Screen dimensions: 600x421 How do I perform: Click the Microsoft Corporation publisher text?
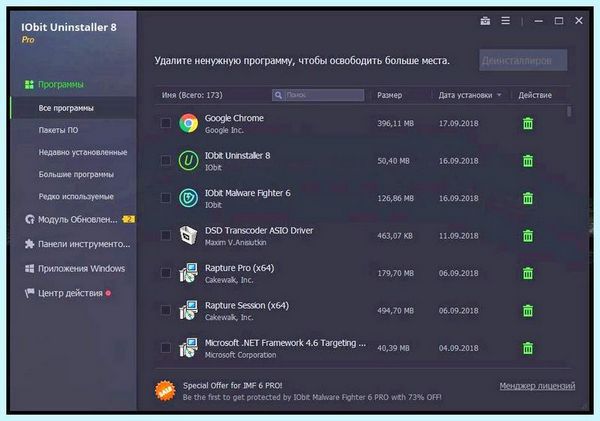point(240,355)
